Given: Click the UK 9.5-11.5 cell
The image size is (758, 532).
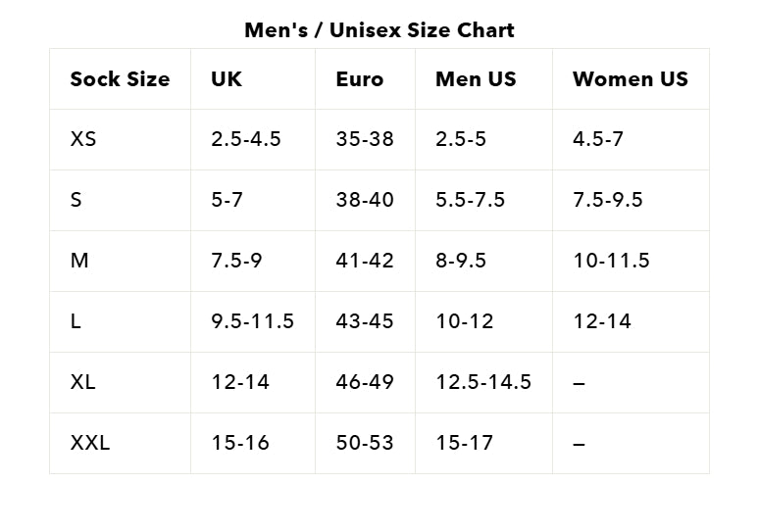Looking at the screenshot, I should [252, 321].
